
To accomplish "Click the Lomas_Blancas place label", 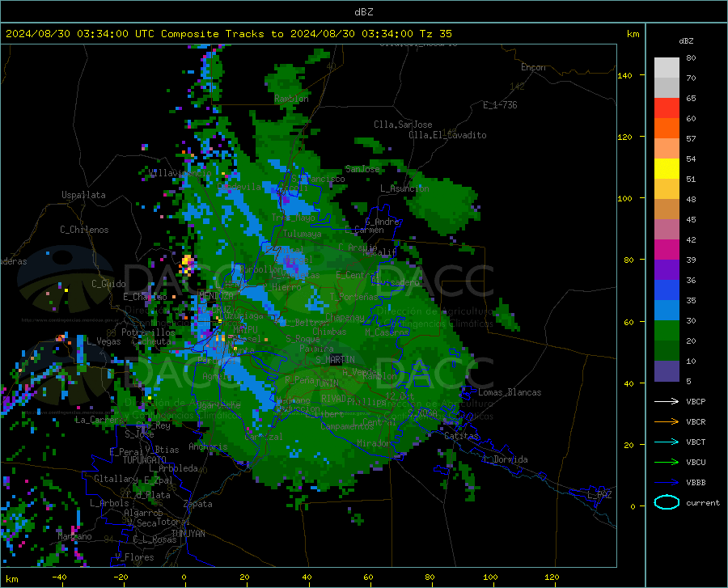I will click(510, 392).
